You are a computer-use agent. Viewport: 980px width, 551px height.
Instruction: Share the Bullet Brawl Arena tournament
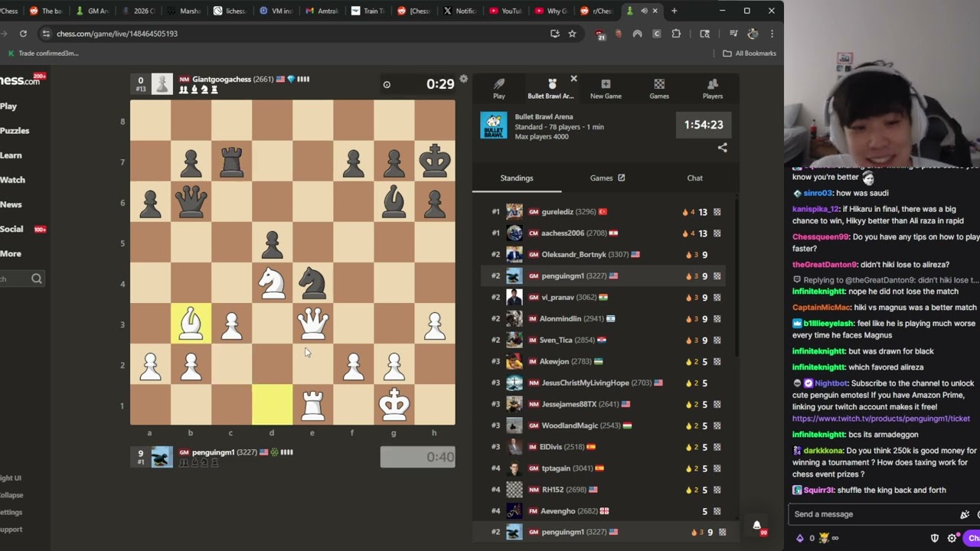[722, 148]
